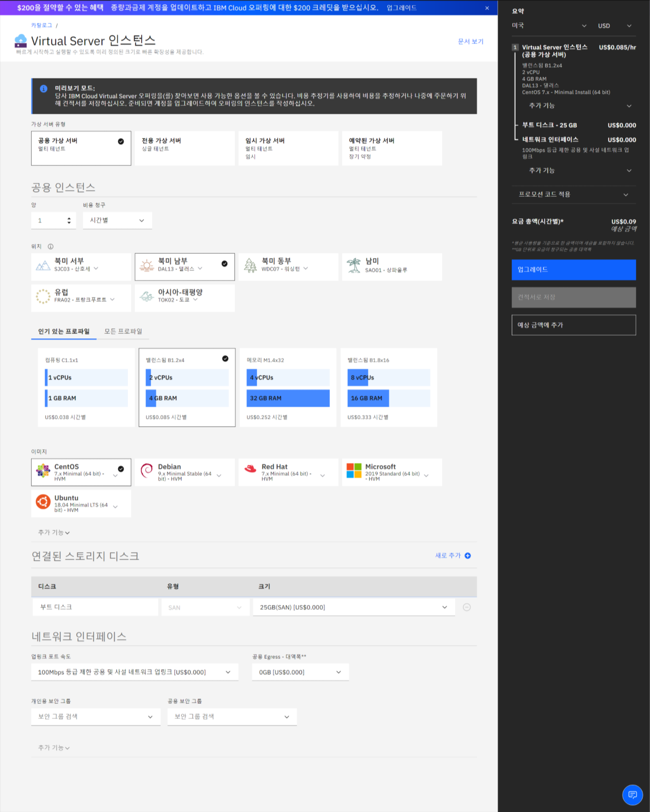Select 예약된 가상 서버 server type
The image size is (650, 812).
(392, 148)
